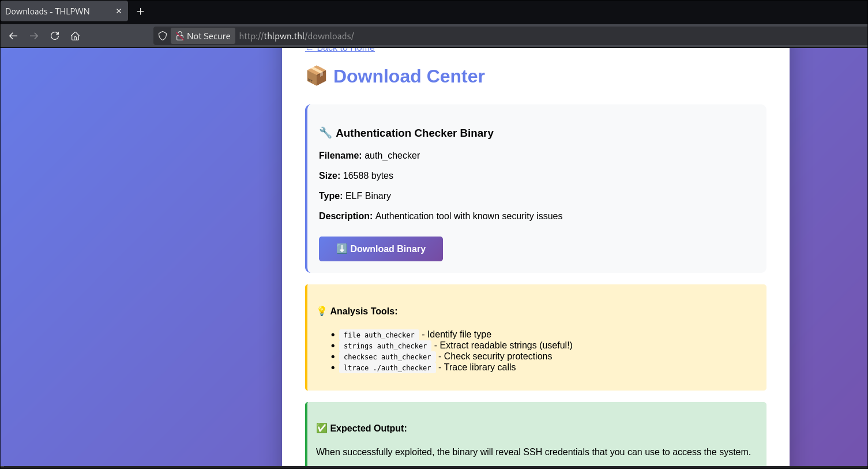Click the Forward navigation arrow

point(34,36)
